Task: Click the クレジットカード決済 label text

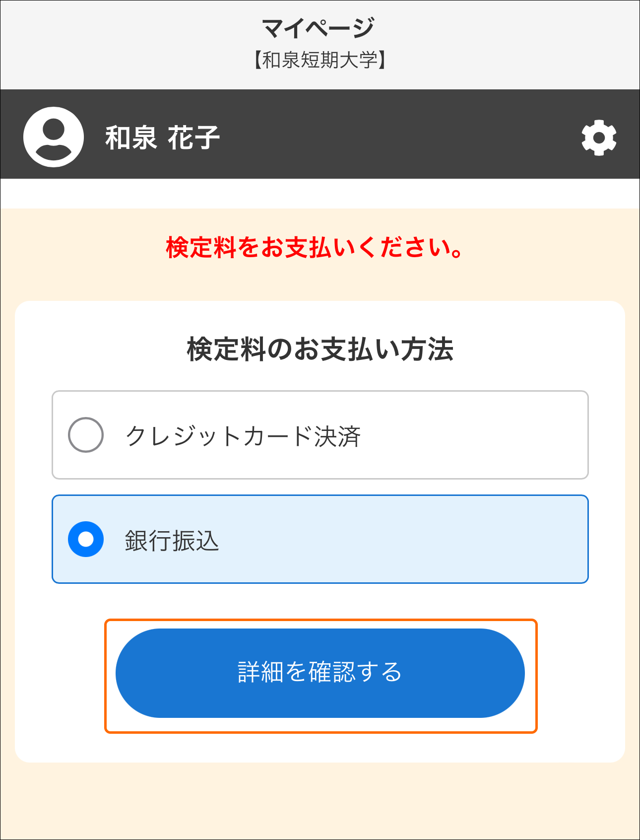Action: (243, 436)
